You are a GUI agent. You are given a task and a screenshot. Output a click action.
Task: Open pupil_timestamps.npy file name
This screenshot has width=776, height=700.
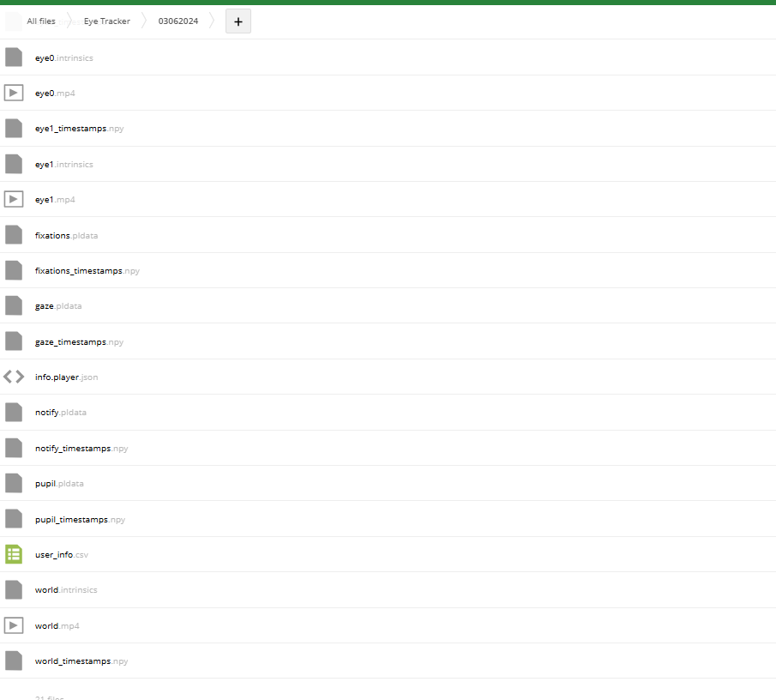tap(81, 520)
